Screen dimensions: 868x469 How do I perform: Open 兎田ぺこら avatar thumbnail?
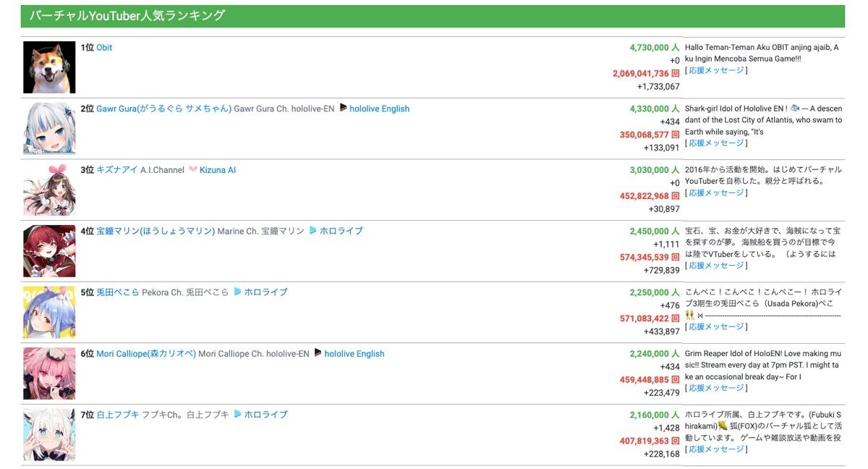point(49,313)
